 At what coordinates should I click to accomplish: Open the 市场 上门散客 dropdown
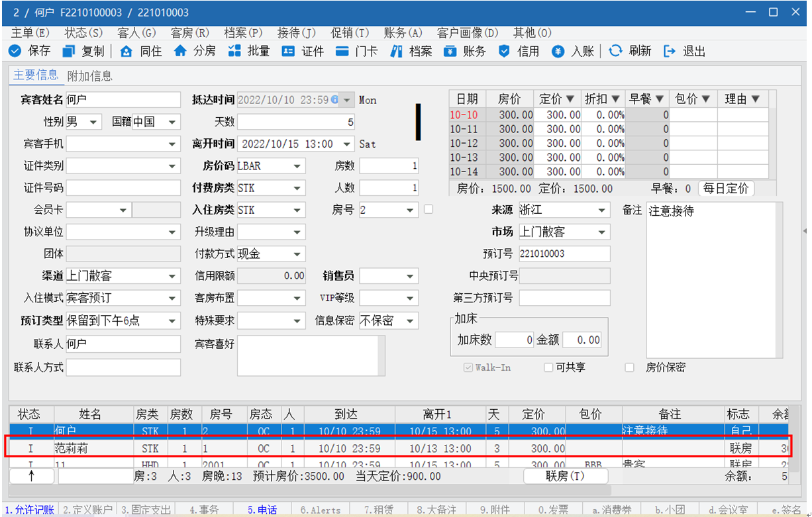[x=601, y=232]
